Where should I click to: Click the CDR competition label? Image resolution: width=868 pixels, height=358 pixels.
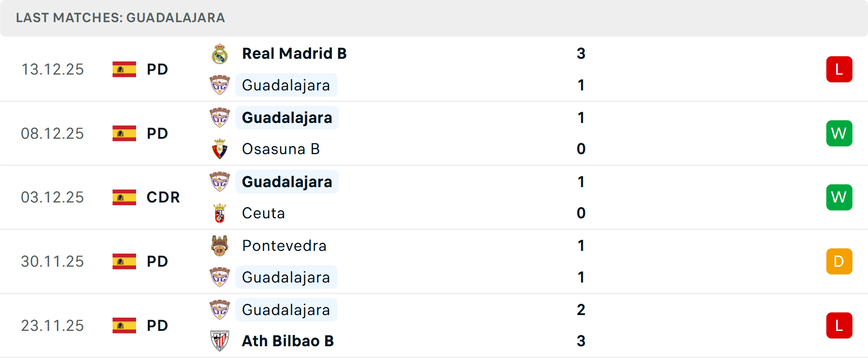point(163,198)
